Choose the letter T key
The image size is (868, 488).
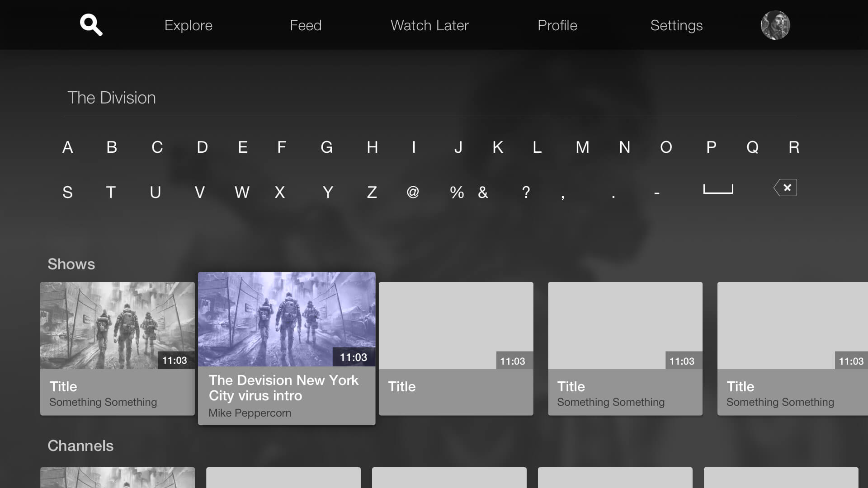(x=111, y=192)
